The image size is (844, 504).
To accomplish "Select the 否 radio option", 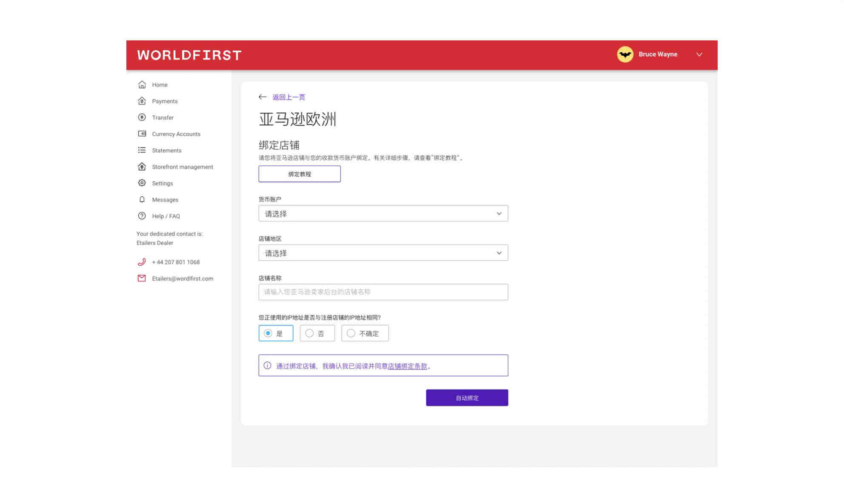I will pos(317,333).
